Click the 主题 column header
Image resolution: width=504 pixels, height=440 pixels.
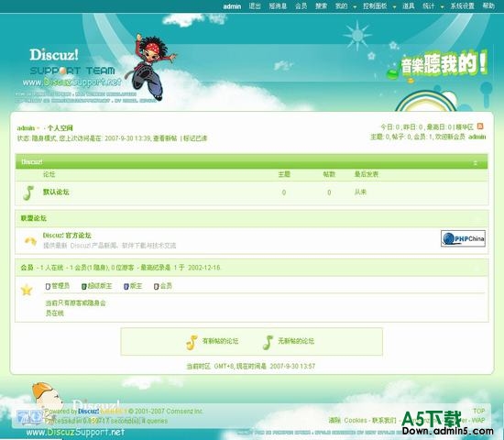pyautogui.click(x=284, y=174)
